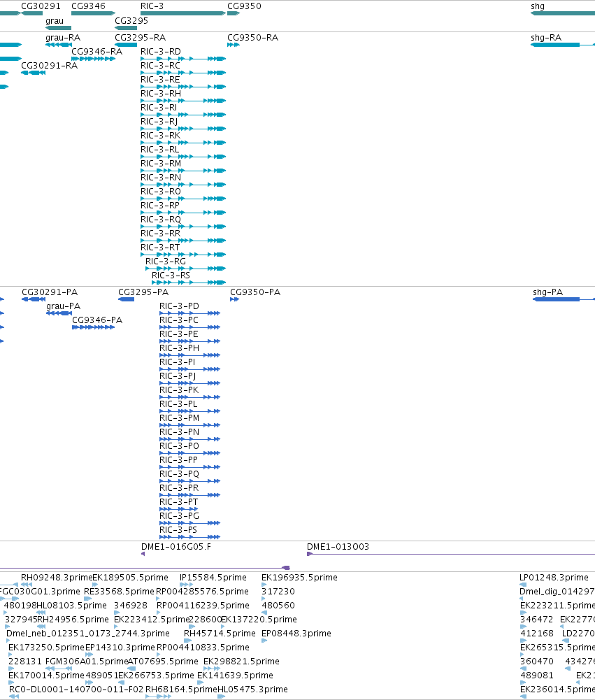Screen dimensions: 595x700
Task: Click EST RH24956.5prime
Action: point(41,627)
